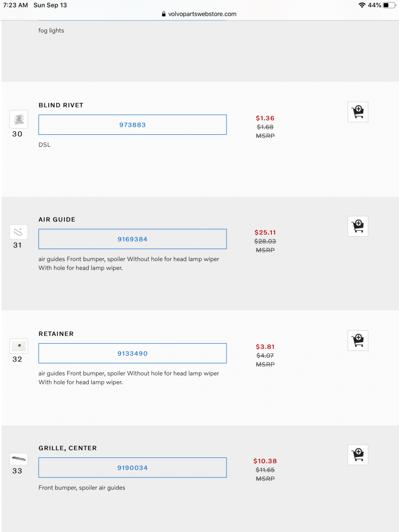Open Retainer thumbnail image
The width and height of the screenshot is (399, 532).
19,346
